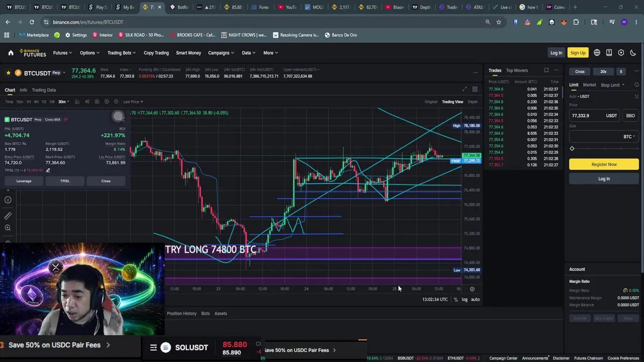The height and width of the screenshot is (362, 644).
Task: Expand the Trading Bots menu
Action: tap(121, 53)
